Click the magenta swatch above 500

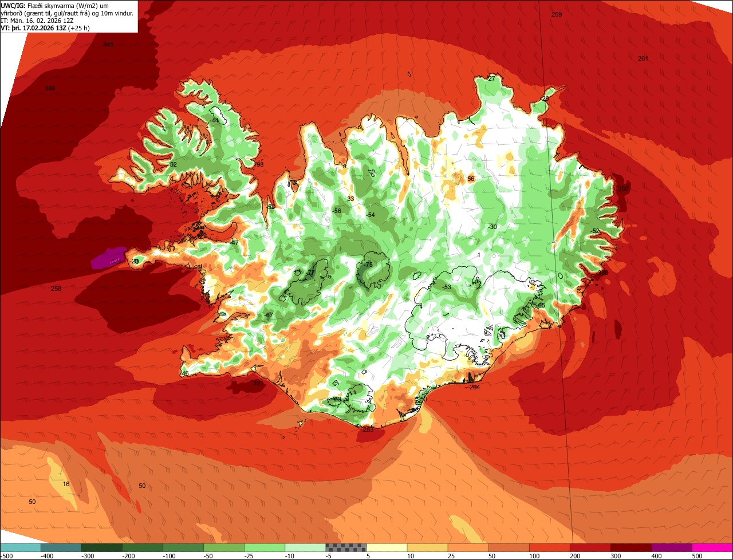pyautogui.click(x=712, y=547)
